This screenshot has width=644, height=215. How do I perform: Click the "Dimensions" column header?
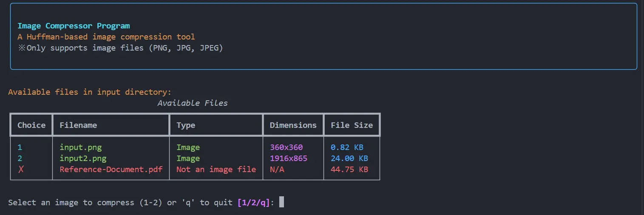(293, 125)
